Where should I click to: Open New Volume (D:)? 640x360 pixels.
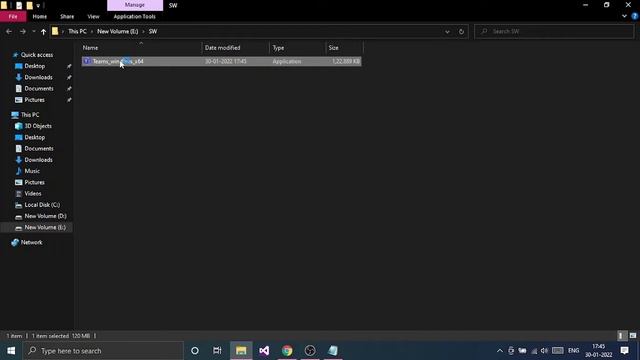tap(45, 216)
